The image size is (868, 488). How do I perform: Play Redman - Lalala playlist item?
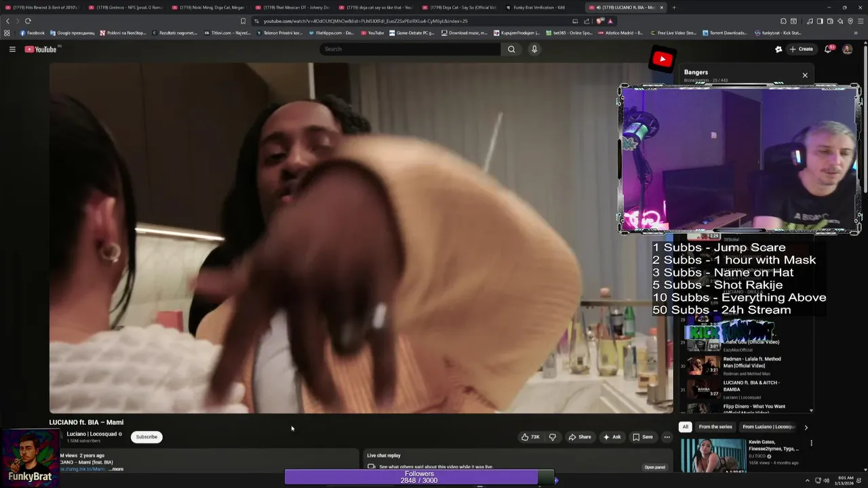(746, 366)
